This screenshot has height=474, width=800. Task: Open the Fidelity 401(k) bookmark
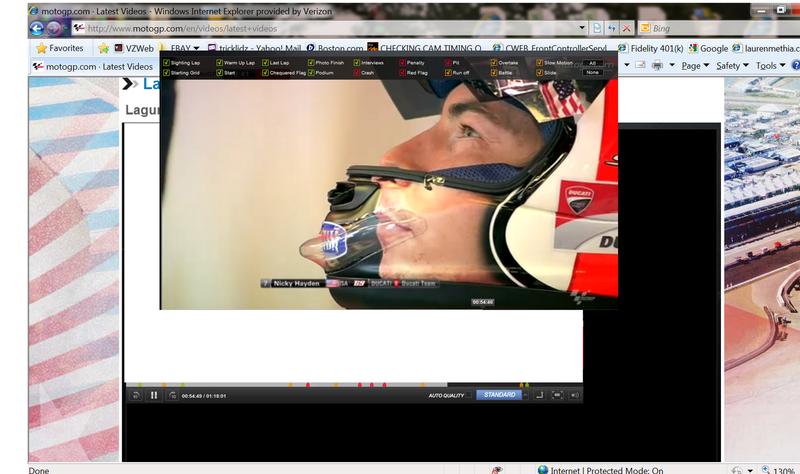click(x=651, y=48)
